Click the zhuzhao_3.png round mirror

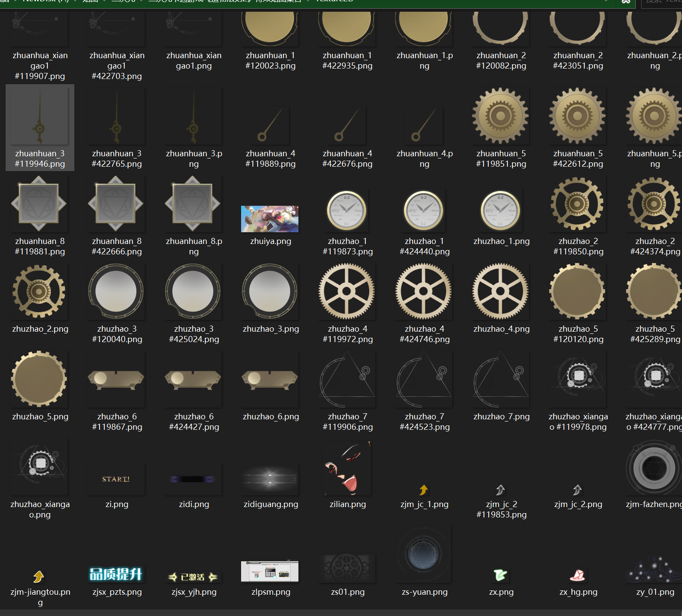270,291
